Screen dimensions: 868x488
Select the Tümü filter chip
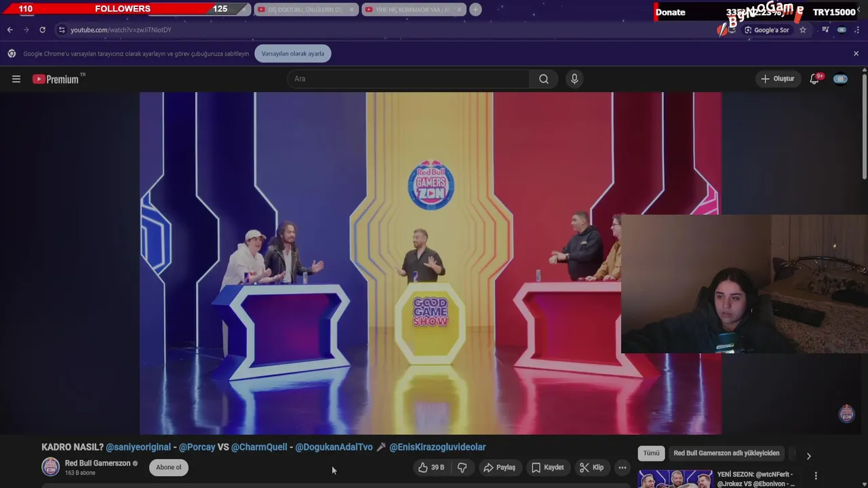pos(651,453)
